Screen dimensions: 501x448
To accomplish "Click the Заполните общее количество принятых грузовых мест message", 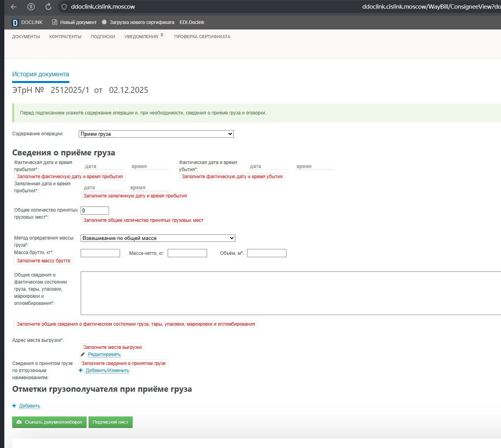I will (x=143, y=220).
